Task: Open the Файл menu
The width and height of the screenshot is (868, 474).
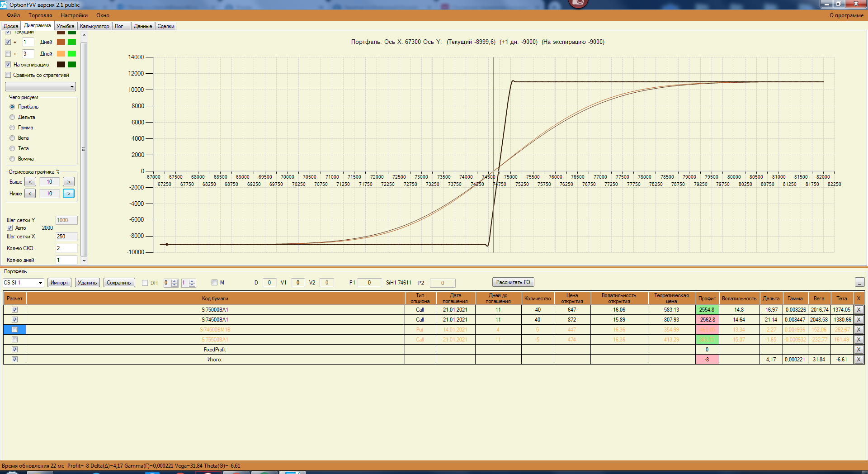Action: [x=14, y=15]
